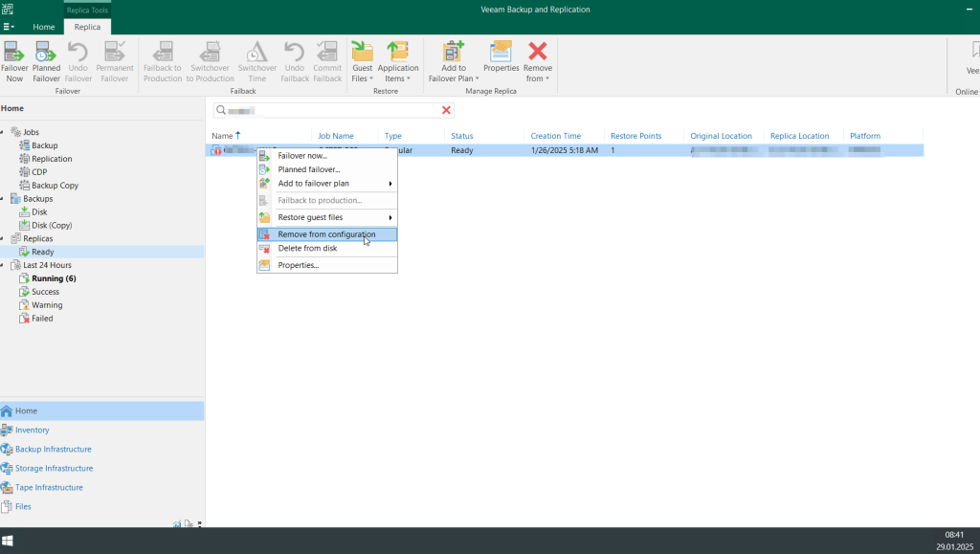Choose Delete from disk in context menu
The image size is (980, 554).
click(307, 249)
